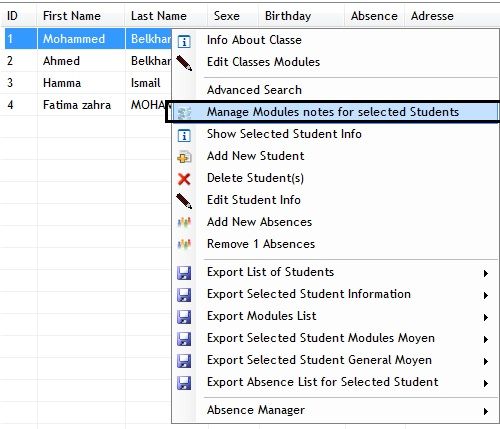500x429 pixels.
Task: Click the people icon beside Remove 1 Absences
Action: [184, 245]
